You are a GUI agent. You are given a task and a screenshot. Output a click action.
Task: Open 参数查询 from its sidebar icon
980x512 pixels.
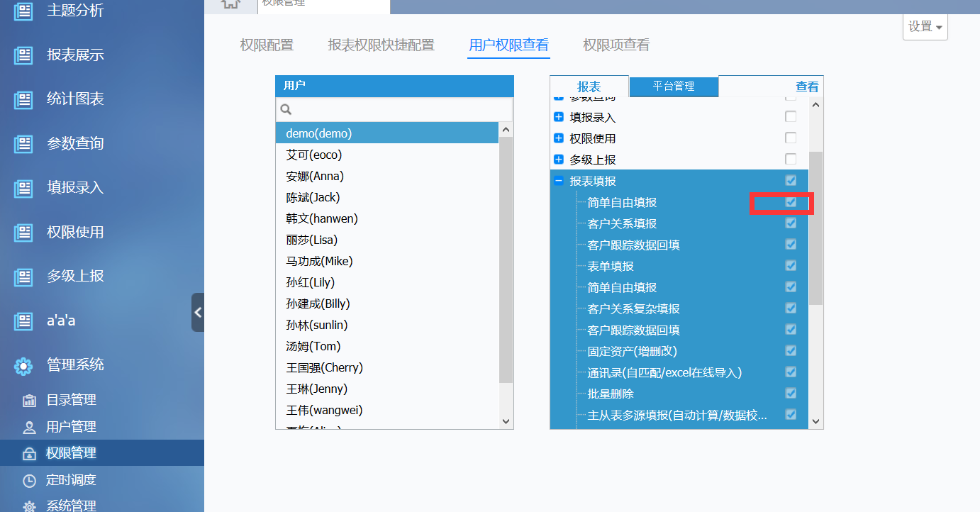pyautogui.click(x=23, y=144)
